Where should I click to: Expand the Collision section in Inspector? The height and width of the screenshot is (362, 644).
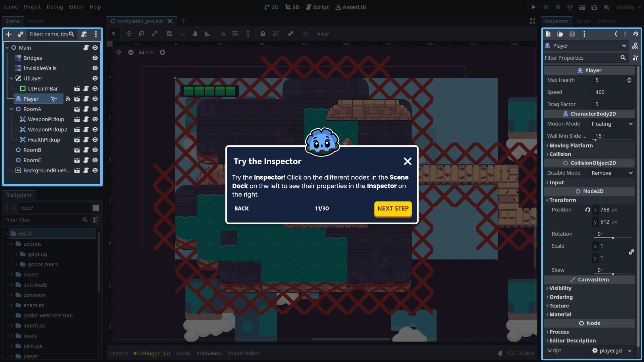tap(560, 154)
